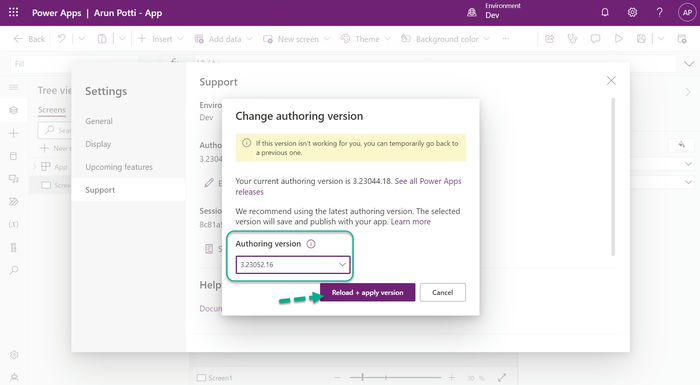Click the Authoring version info icon

click(x=311, y=244)
